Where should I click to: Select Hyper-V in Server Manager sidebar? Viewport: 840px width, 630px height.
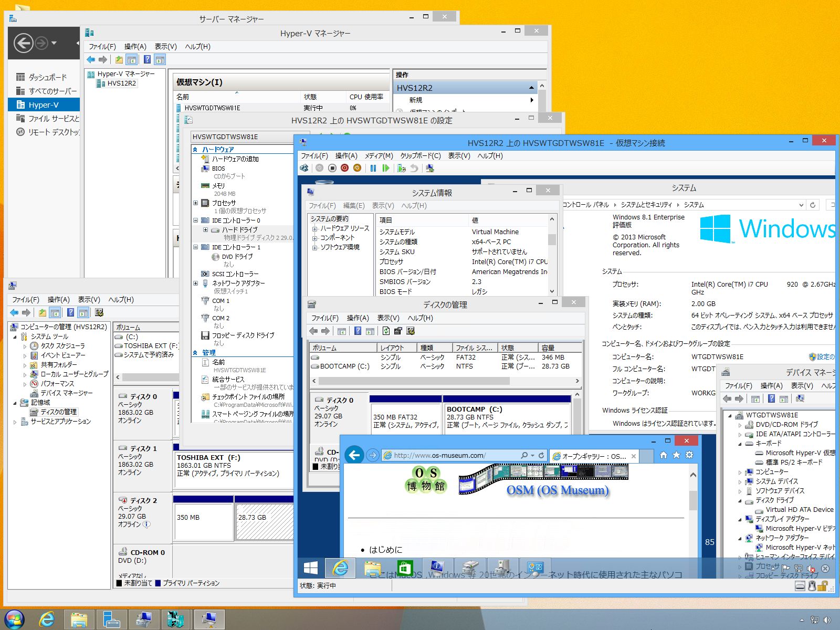[44, 105]
